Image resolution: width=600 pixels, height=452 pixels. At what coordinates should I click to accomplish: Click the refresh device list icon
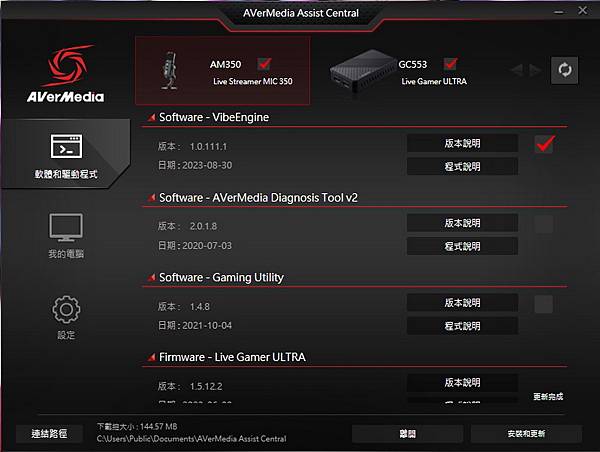pos(564,70)
